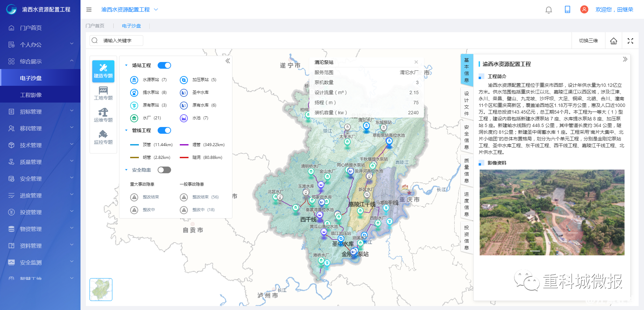Go to 门户首页 in sidebar
644x310 pixels.
click(40, 28)
